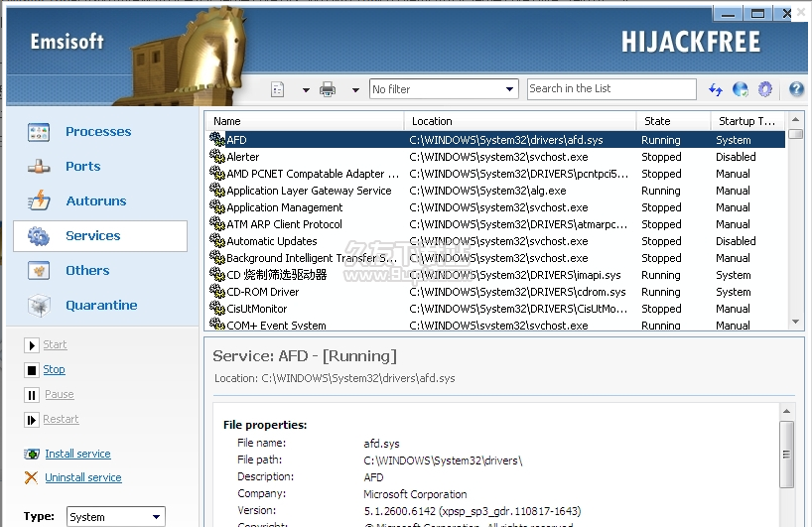Click the Pause bars icon
The image size is (812, 527).
(x=32, y=395)
